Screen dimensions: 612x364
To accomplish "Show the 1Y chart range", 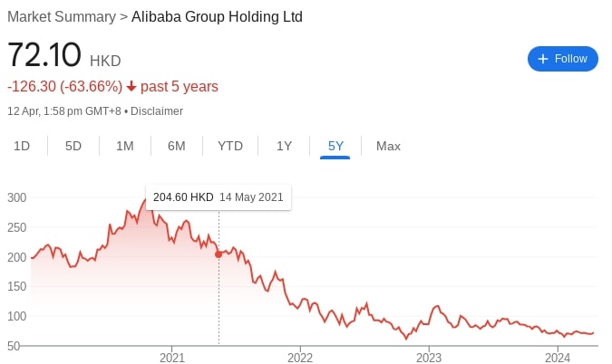I will pyautogui.click(x=284, y=146).
